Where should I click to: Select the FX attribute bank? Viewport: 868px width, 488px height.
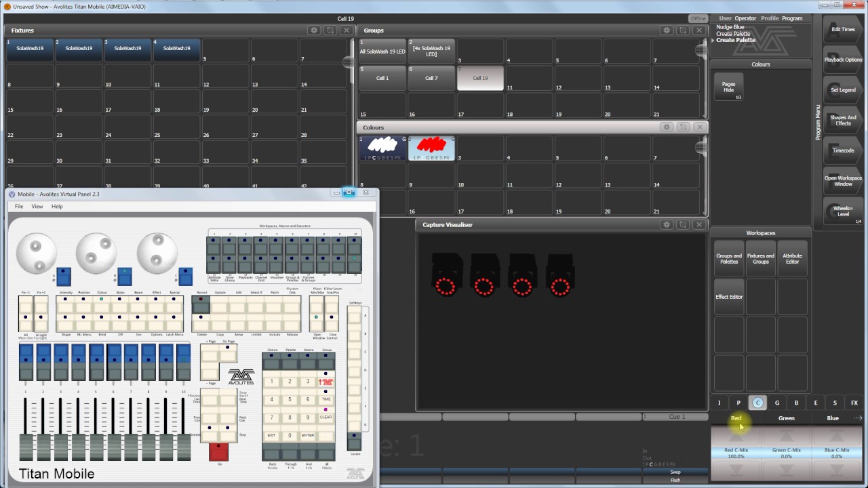854,403
